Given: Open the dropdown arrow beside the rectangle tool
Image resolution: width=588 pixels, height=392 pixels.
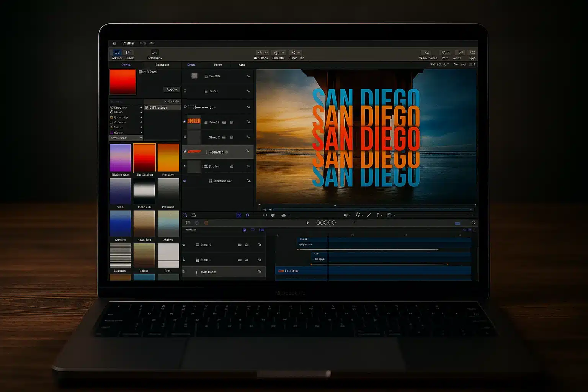Looking at the screenshot, I should [394, 215].
